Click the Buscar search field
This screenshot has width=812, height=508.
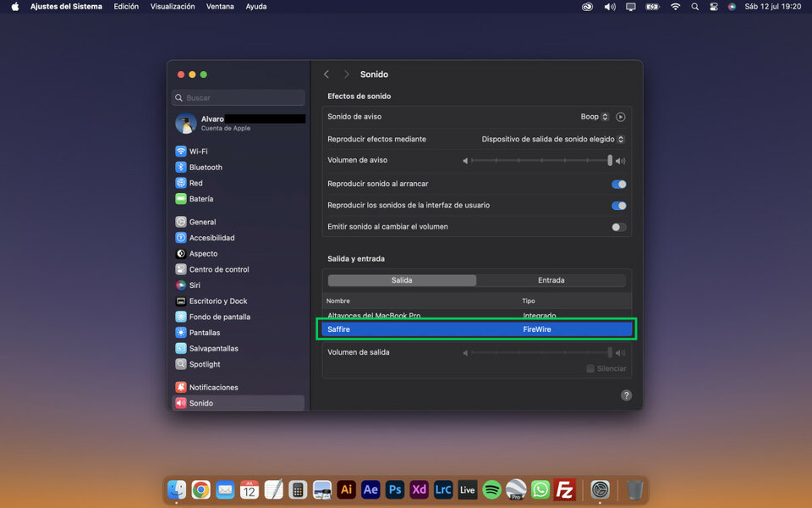coord(239,98)
